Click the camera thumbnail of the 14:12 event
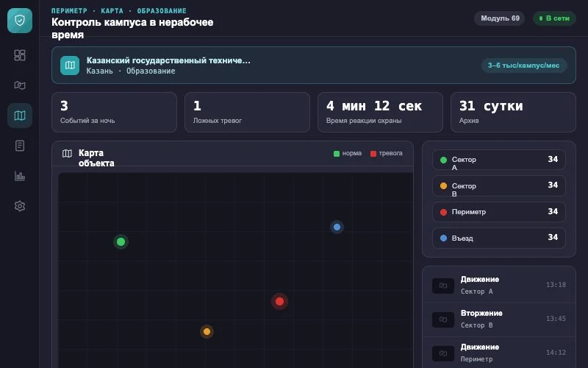This screenshot has height=368, width=588. [443, 353]
